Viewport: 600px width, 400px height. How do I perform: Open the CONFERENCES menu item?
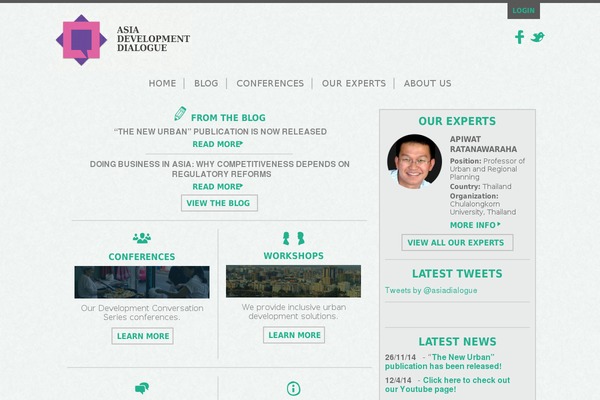coord(270,83)
